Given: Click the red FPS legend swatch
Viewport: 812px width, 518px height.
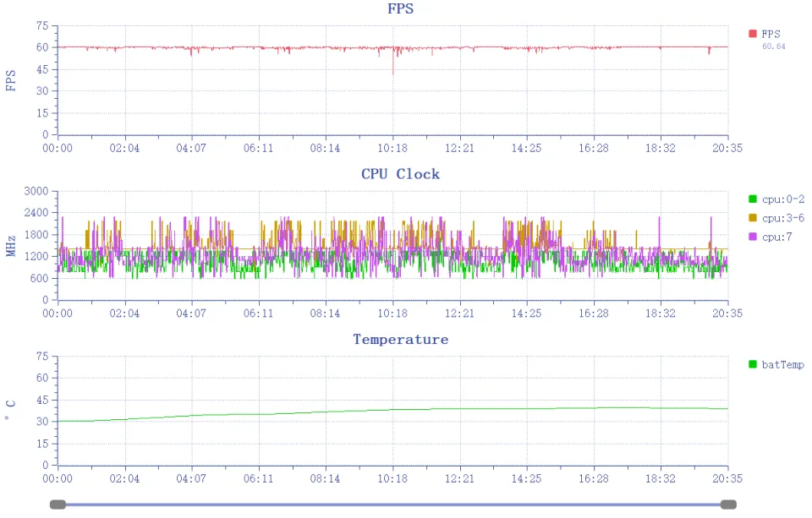Looking at the screenshot, I should point(752,34).
